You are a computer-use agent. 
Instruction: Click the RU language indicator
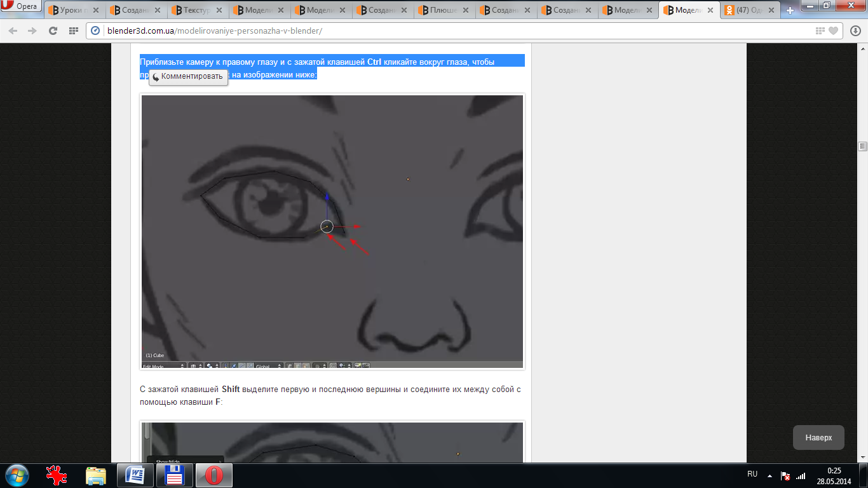752,474
